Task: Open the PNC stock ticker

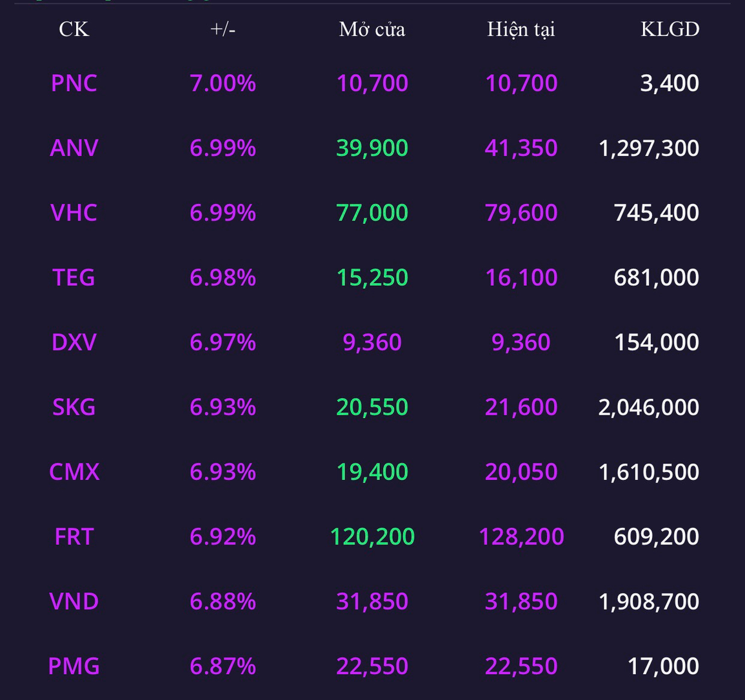Action: pos(74,83)
